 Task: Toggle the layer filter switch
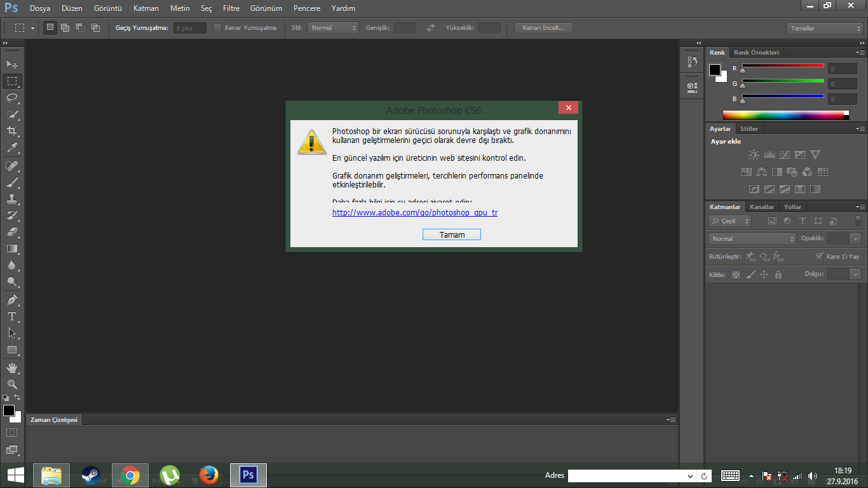click(x=858, y=220)
